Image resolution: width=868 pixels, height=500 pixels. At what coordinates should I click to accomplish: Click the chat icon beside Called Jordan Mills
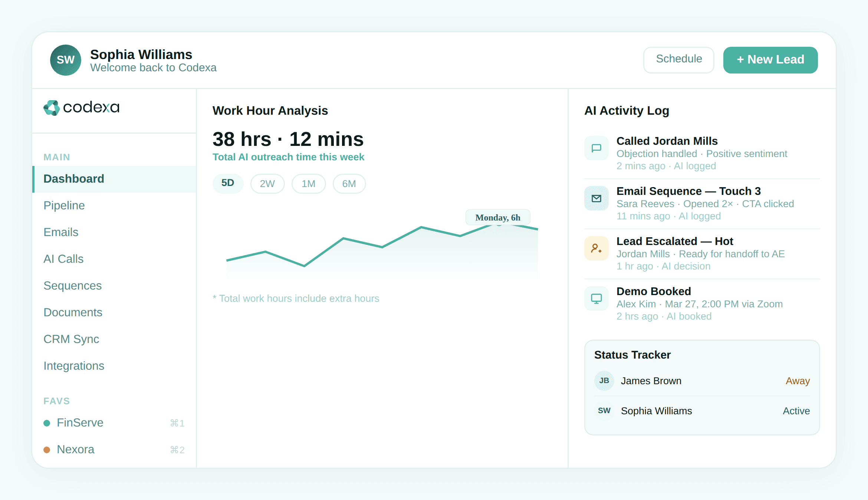click(x=596, y=148)
